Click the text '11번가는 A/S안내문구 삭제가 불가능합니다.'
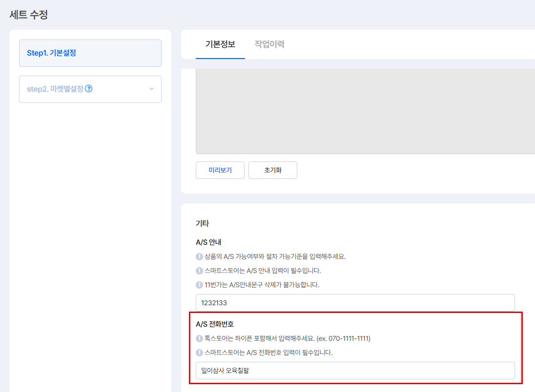Screen dimensions: 535x392 coord(262,285)
